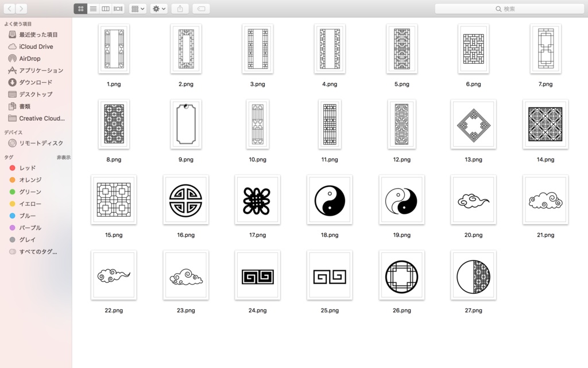This screenshot has height=368, width=588.
Task: Select the 22.png cloud icon
Action: click(114, 275)
